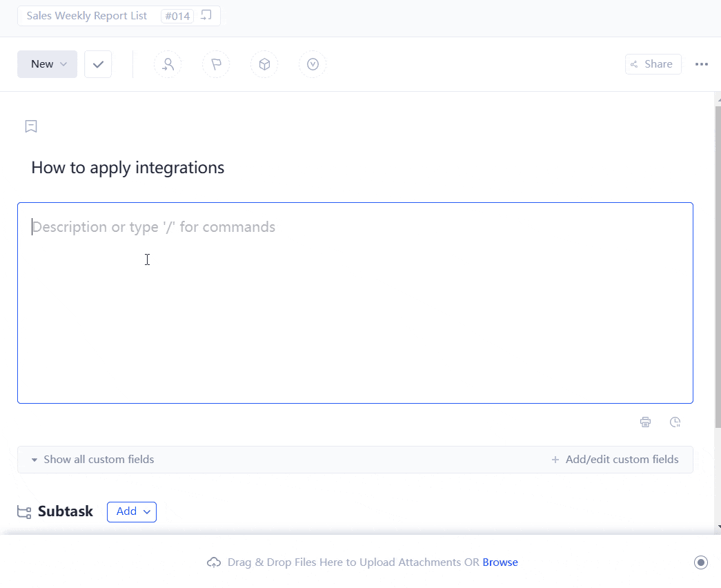Screen dimensions: 721x588
Task: Print the description using printer icon
Action: pyautogui.click(x=645, y=422)
